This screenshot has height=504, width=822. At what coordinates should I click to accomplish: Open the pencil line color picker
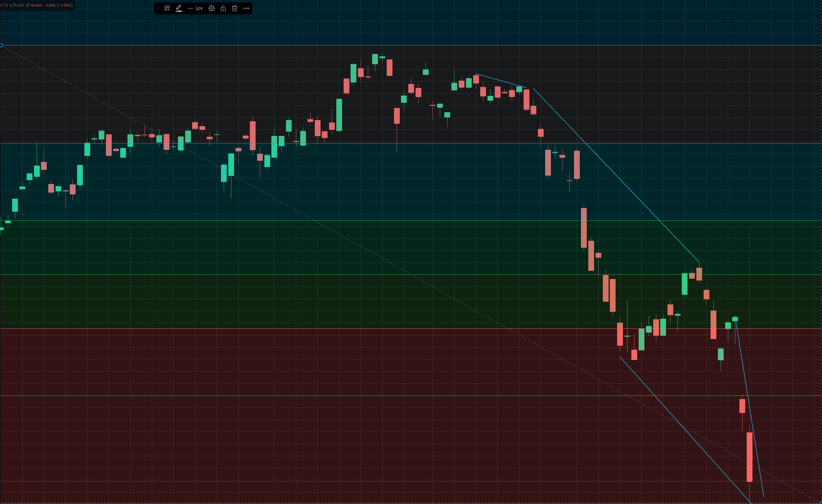(x=179, y=8)
